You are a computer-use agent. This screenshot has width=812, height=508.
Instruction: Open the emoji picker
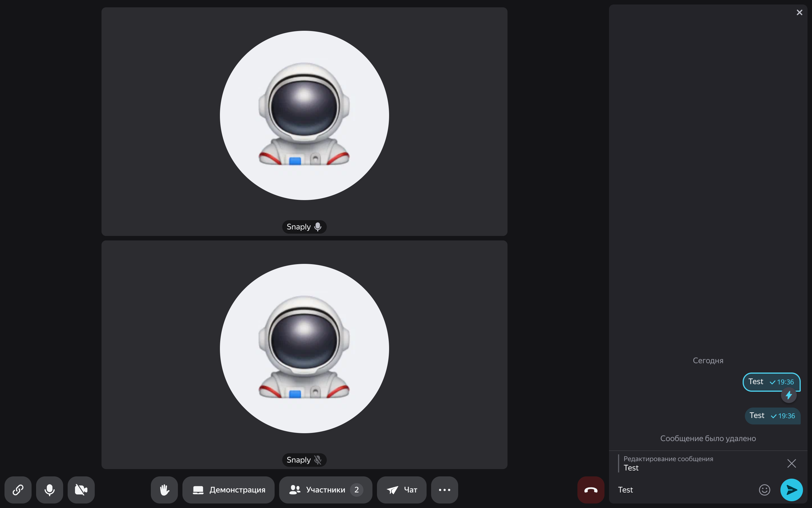tap(764, 490)
